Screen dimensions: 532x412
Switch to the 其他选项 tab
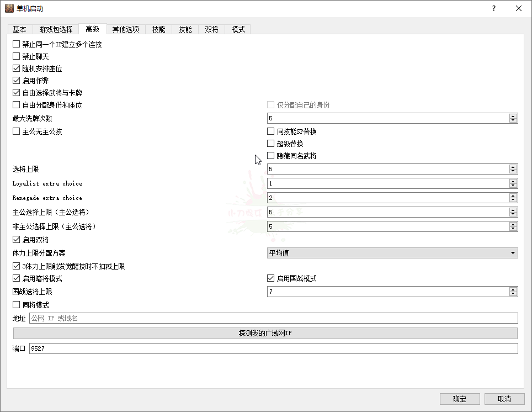click(x=125, y=29)
